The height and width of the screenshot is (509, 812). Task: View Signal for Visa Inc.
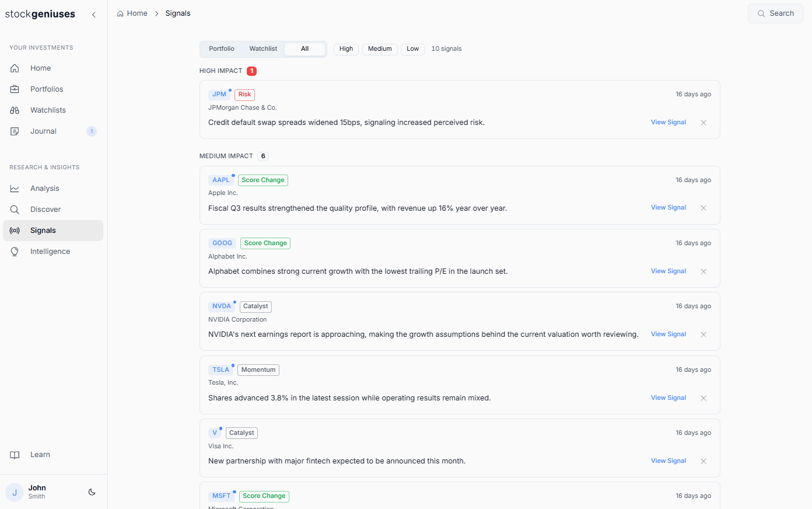(x=668, y=461)
